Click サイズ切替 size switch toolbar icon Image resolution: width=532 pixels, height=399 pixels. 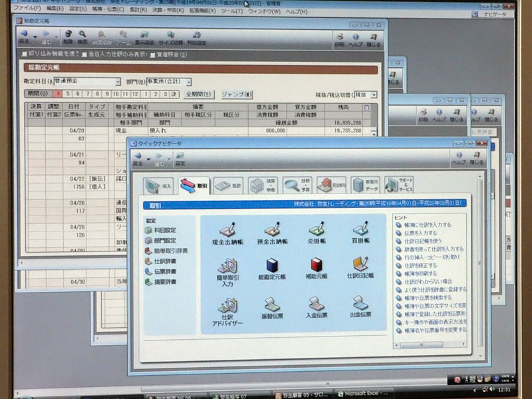[x=171, y=39]
